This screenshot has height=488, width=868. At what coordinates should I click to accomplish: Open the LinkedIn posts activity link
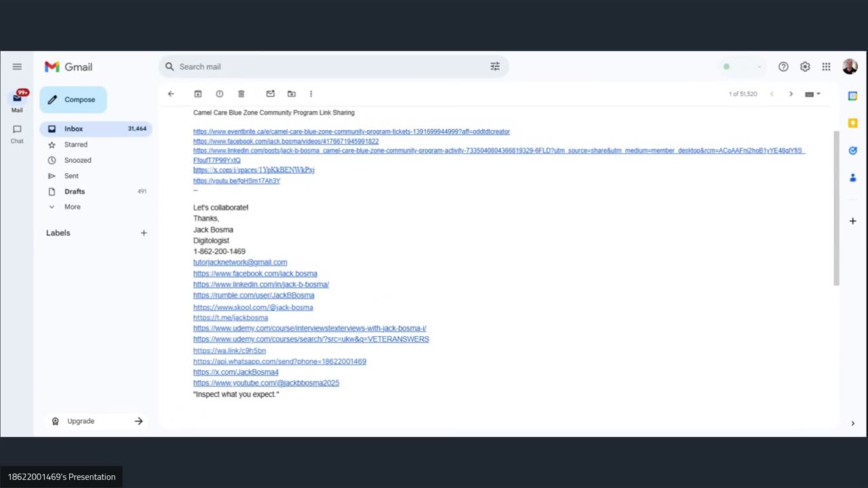pos(499,150)
